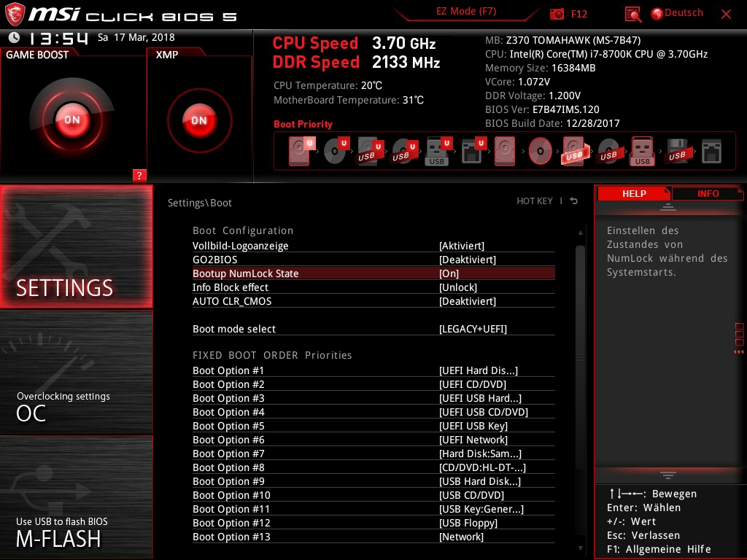
Task: Switch to the HELP tab
Action: pos(634,193)
